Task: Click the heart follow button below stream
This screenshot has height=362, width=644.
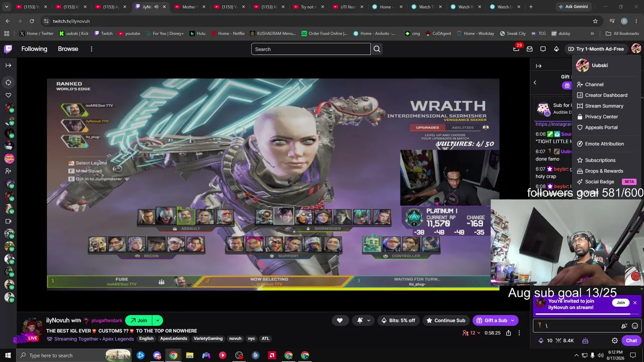Action: click(x=340, y=320)
